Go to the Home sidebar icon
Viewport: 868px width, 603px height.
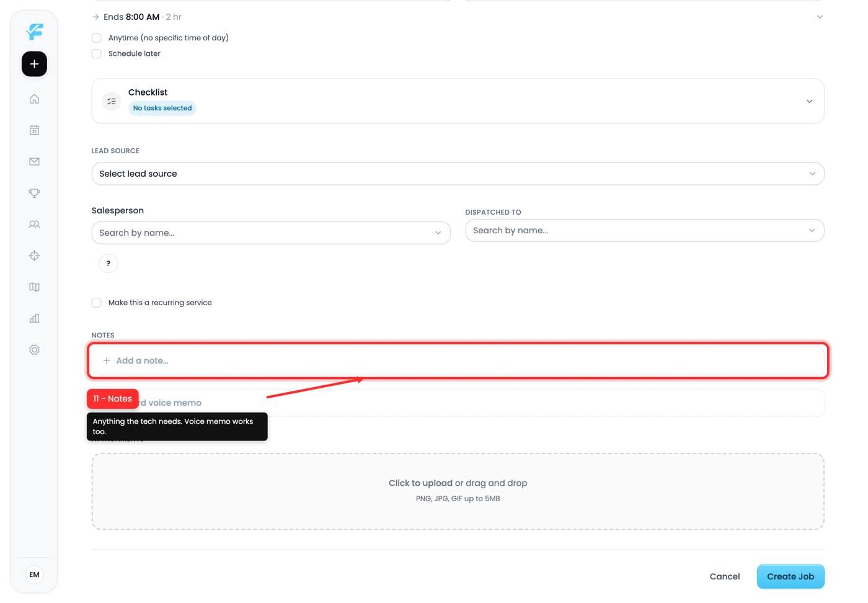point(34,99)
